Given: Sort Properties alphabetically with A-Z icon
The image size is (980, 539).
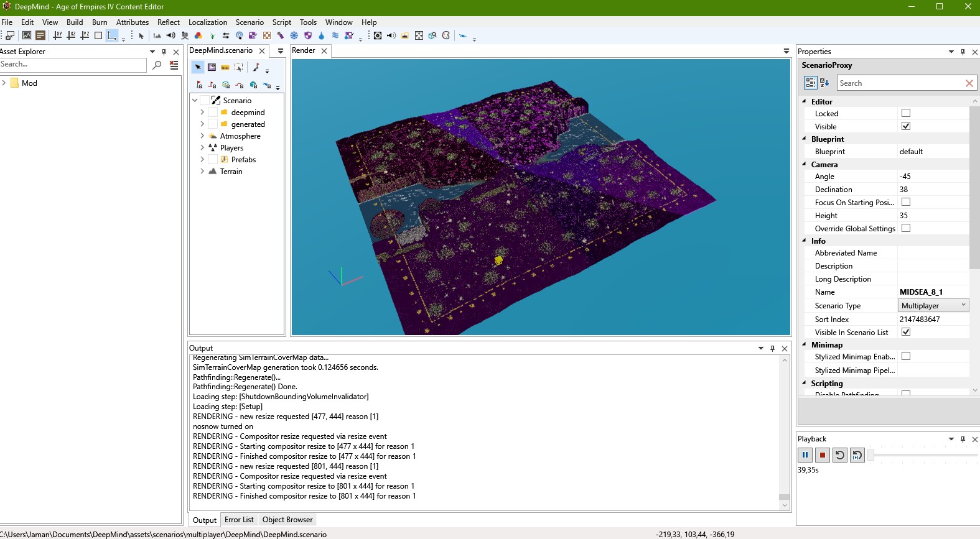Looking at the screenshot, I should [824, 82].
